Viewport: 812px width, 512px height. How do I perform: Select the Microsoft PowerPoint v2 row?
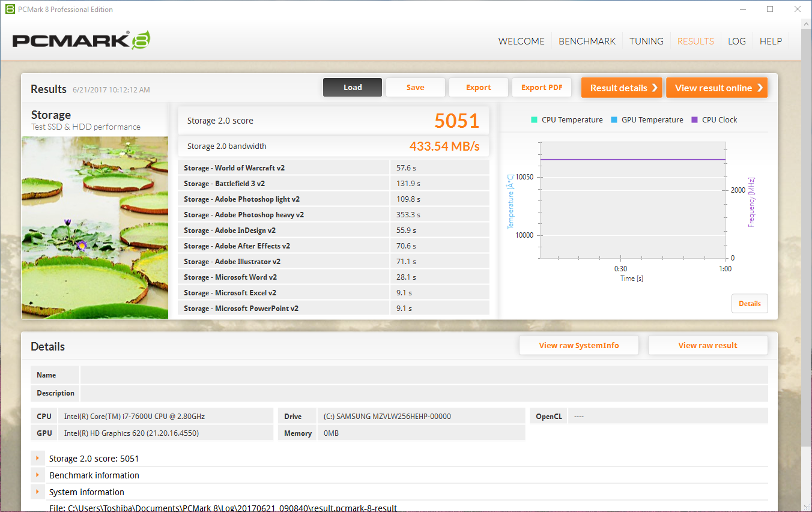pyautogui.click(x=333, y=309)
